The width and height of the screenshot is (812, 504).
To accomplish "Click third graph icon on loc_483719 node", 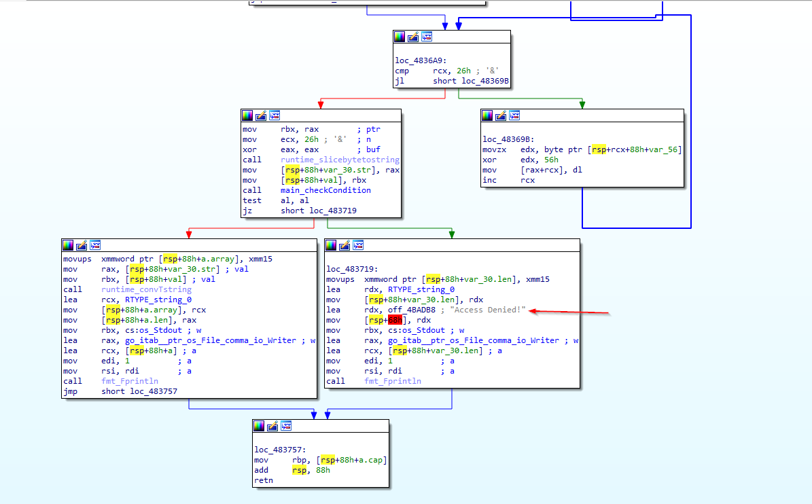I will click(x=358, y=245).
